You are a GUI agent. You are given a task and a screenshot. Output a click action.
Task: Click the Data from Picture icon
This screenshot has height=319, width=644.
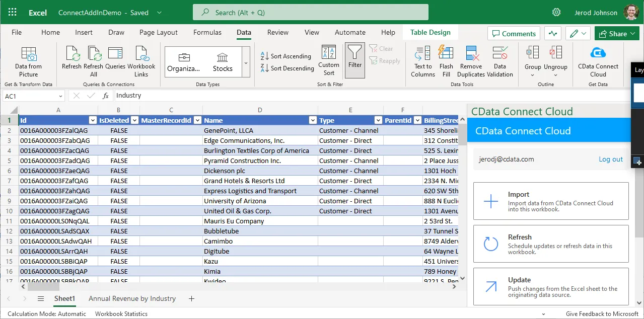(28, 60)
